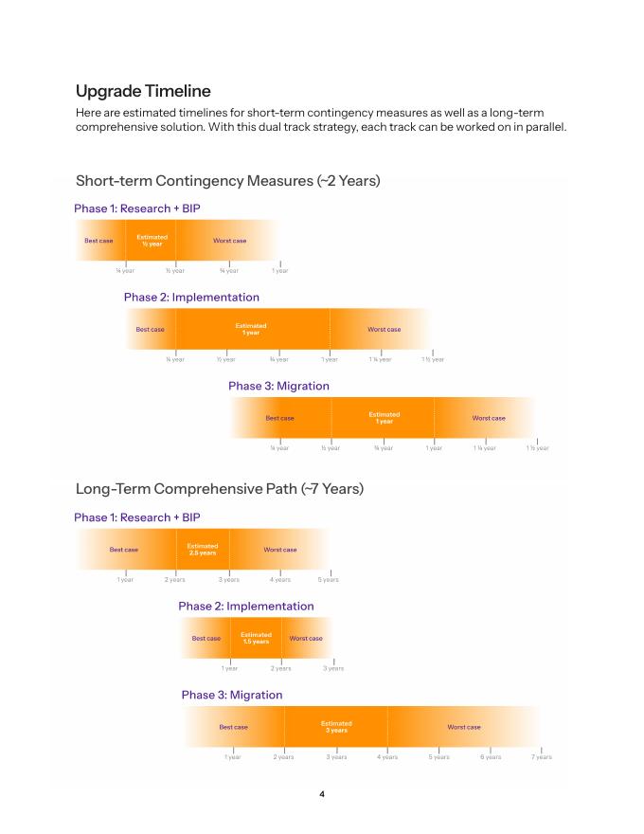The height and width of the screenshot is (834, 644).
Task: Select the "Estimated ½ year" bar segment
Action: point(151,241)
